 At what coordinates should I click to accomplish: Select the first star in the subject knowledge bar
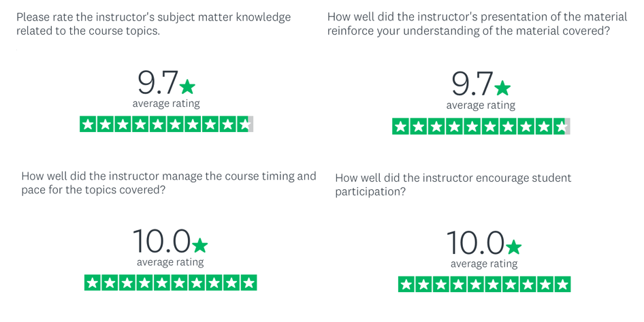click(88, 125)
